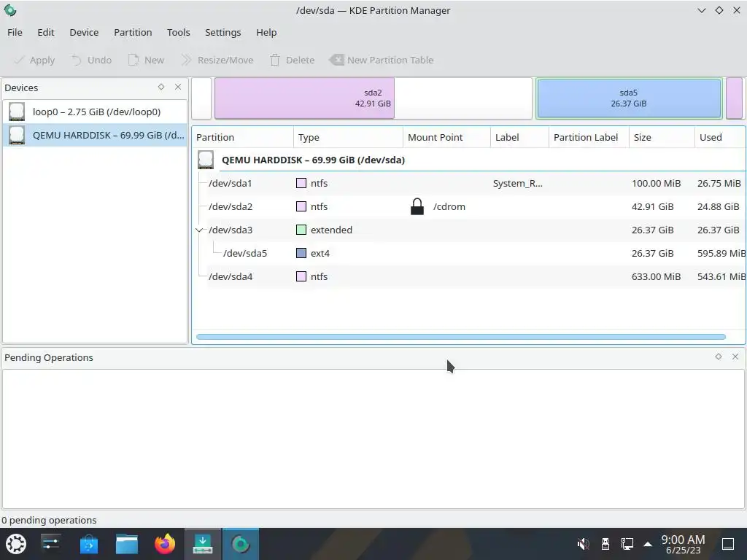Click the disk icon in table header row
The image size is (747, 560).
pos(206,160)
